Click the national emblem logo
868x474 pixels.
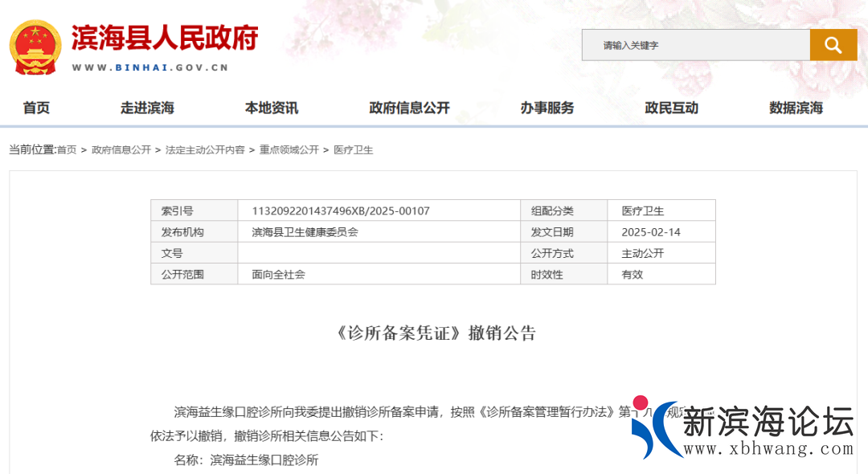tap(35, 48)
